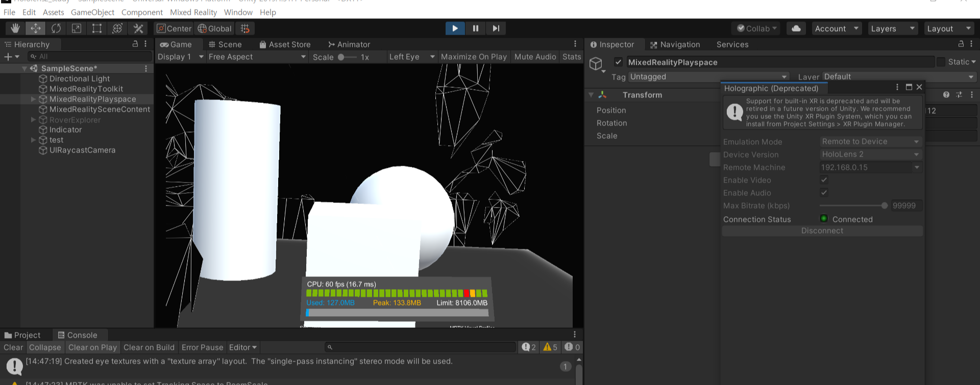This screenshot has width=980, height=385.
Task: Open Display 1 dropdown
Action: point(180,57)
